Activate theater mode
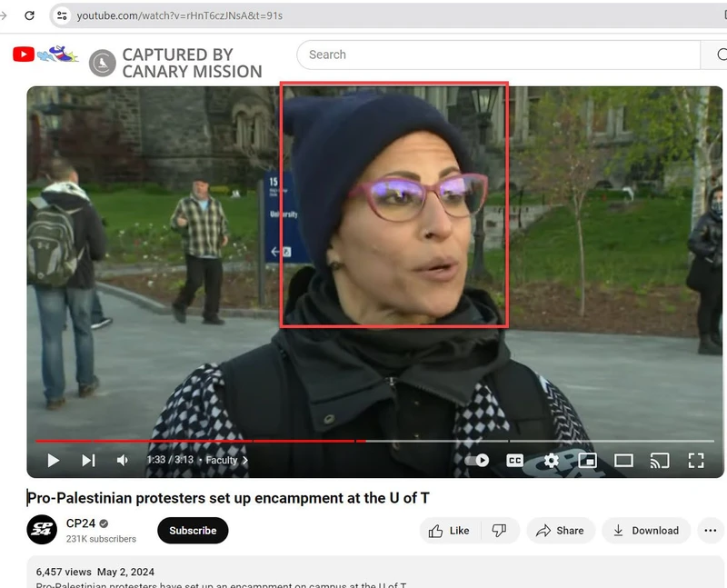727x588 pixels. tap(624, 460)
